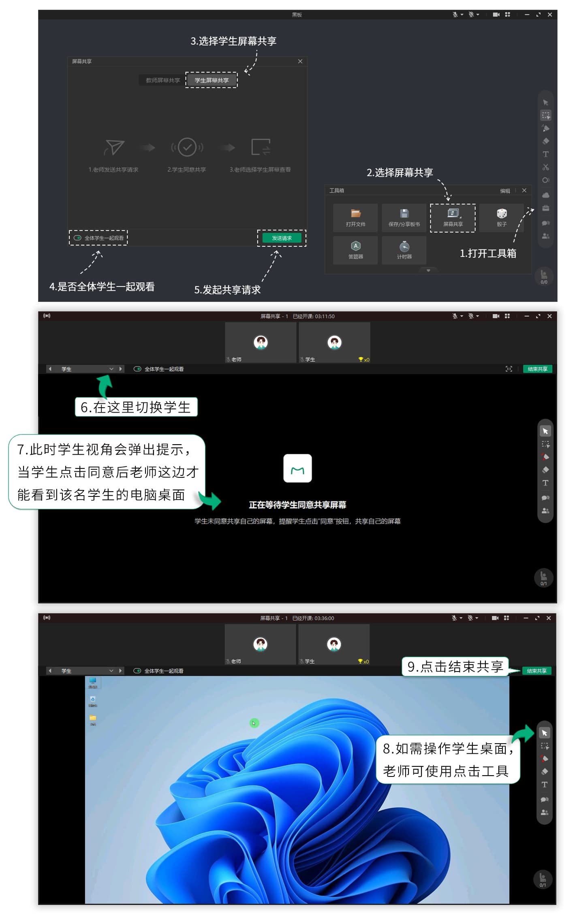The image size is (577, 924).
Task: Open the toolbox briefcase icon in 黑板 window
Action: [545, 208]
